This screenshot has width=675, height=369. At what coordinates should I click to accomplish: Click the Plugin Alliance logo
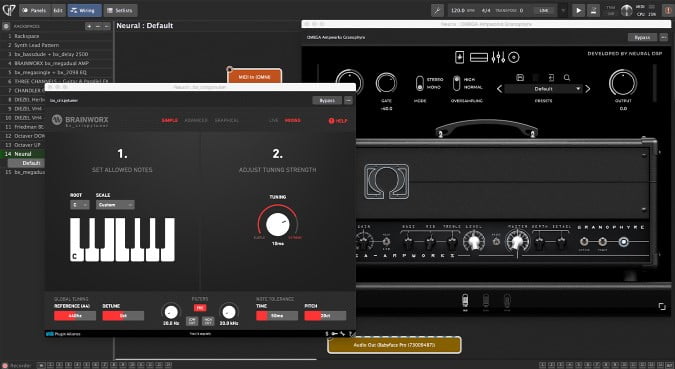pos(63,334)
